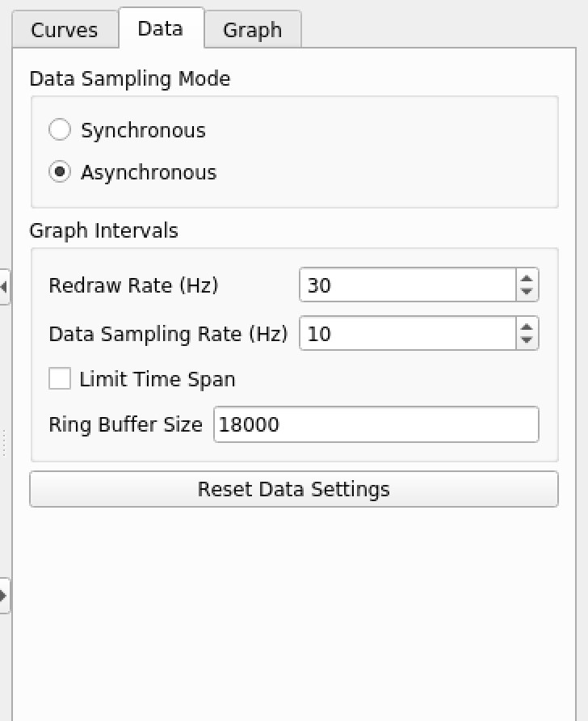Increase Redraw Rate with the up arrow
The width and height of the screenshot is (588, 721).
click(x=526, y=278)
